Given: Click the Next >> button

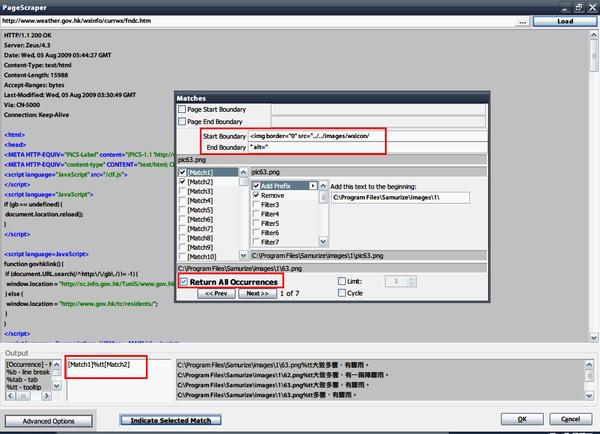Looking at the screenshot, I should coord(257,293).
